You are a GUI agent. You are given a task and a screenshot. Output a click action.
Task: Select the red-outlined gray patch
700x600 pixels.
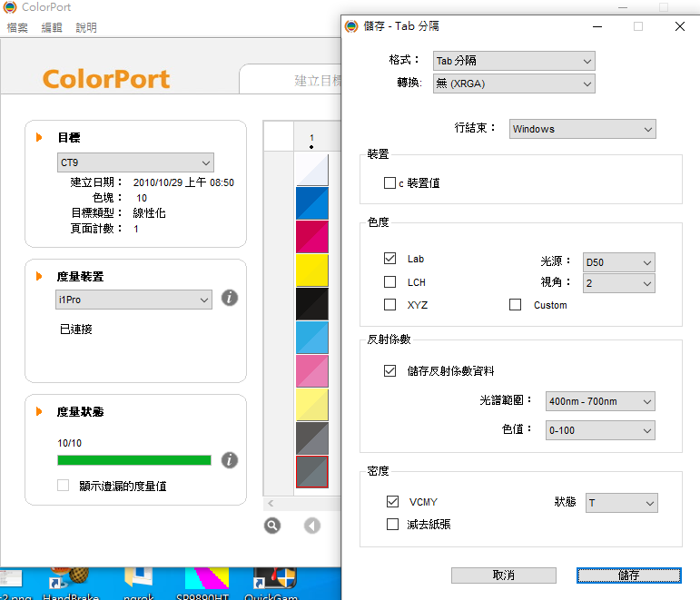[312, 472]
